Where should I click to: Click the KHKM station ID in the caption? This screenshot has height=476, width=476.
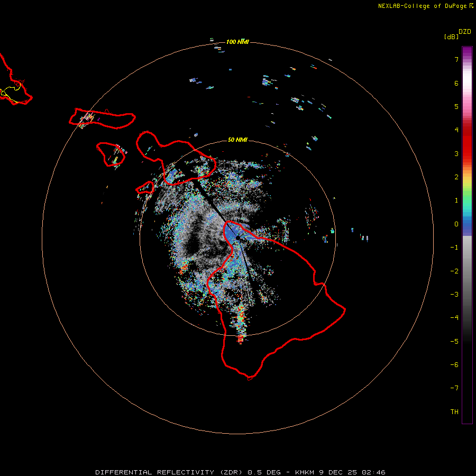305,472
